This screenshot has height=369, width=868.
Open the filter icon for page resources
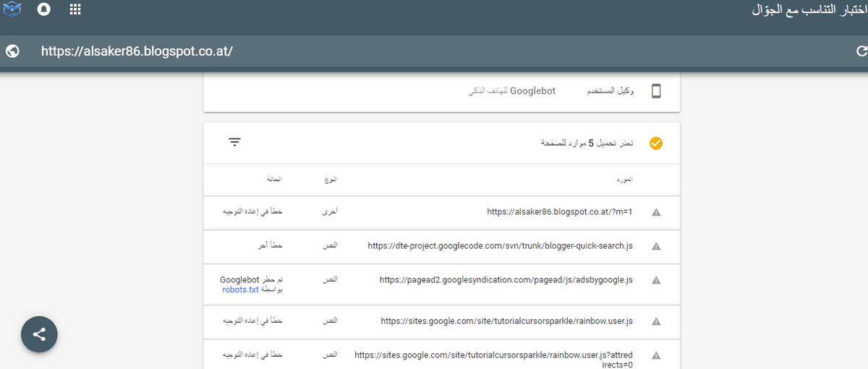pos(234,143)
